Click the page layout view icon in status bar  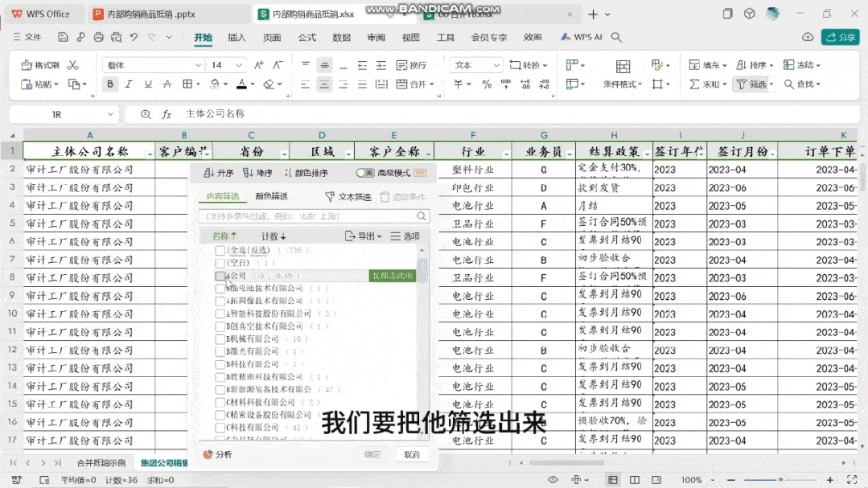[635, 480]
